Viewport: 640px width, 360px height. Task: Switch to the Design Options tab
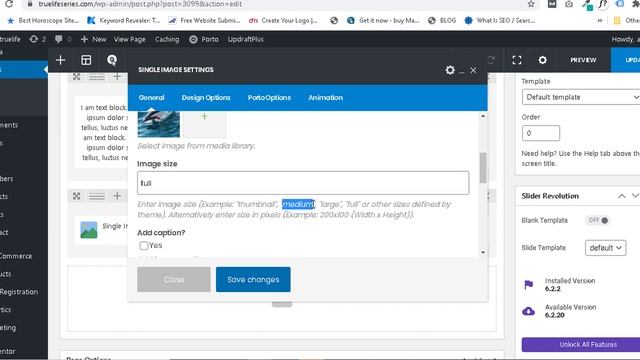tap(206, 98)
